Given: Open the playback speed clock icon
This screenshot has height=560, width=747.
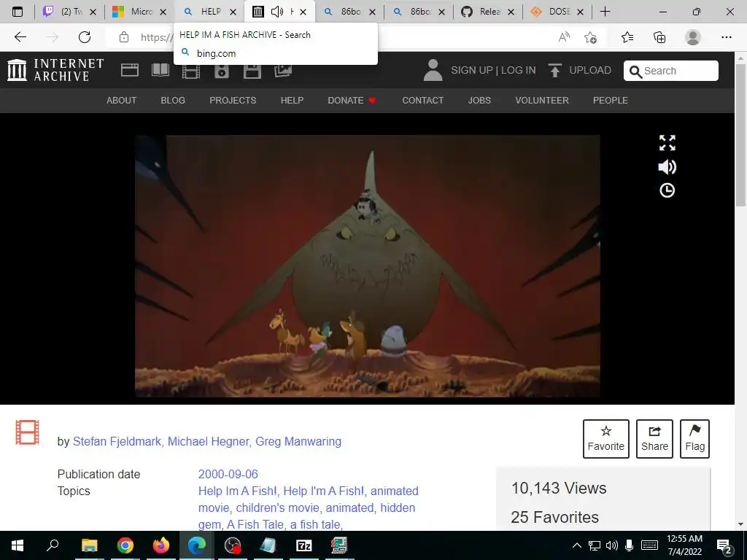Looking at the screenshot, I should [x=667, y=190].
